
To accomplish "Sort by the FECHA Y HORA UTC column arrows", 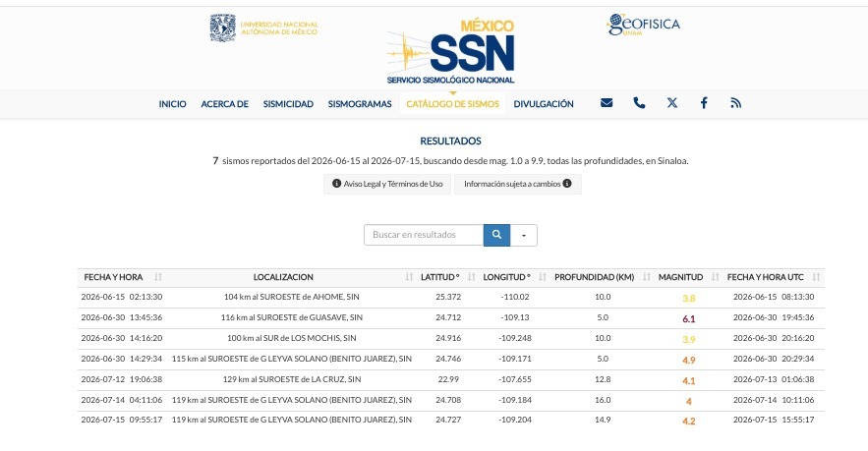I will tap(816, 277).
